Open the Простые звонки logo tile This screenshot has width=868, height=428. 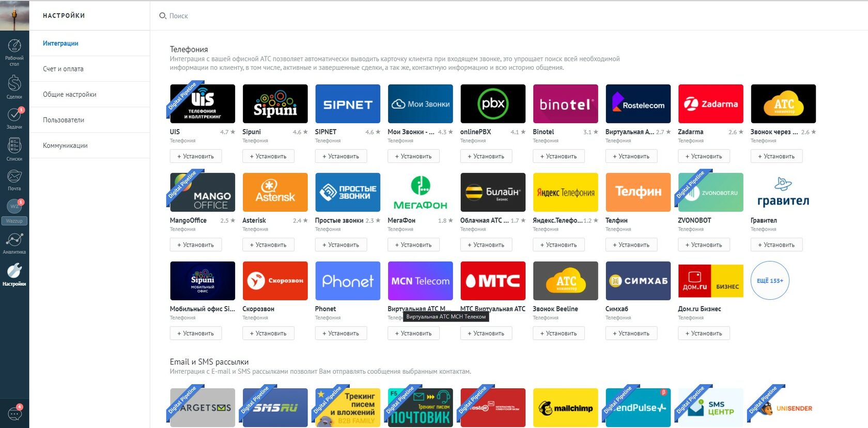pyautogui.click(x=348, y=192)
